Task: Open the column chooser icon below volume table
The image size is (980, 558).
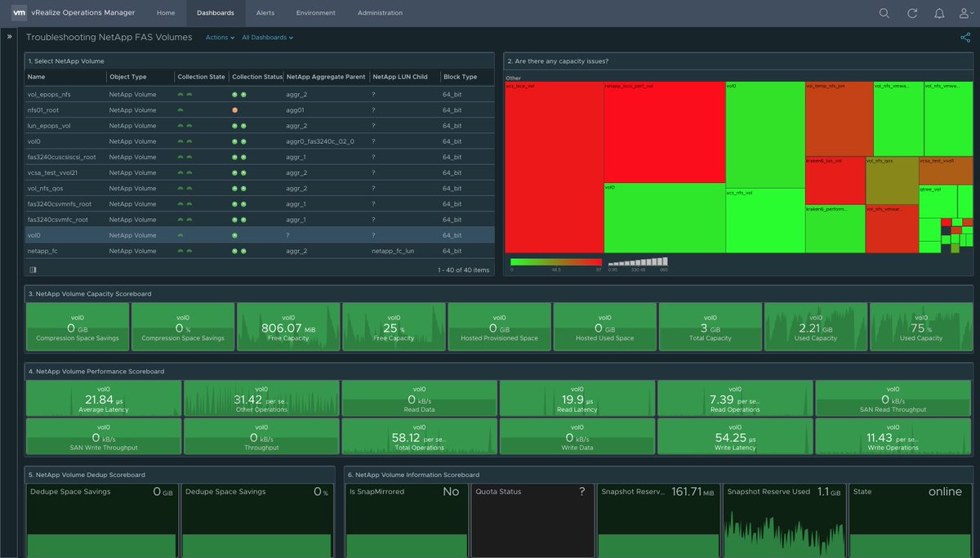Action: pyautogui.click(x=33, y=269)
